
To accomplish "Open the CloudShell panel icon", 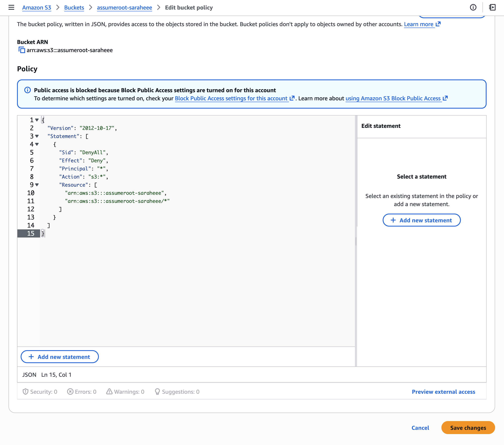I will coord(492,7).
